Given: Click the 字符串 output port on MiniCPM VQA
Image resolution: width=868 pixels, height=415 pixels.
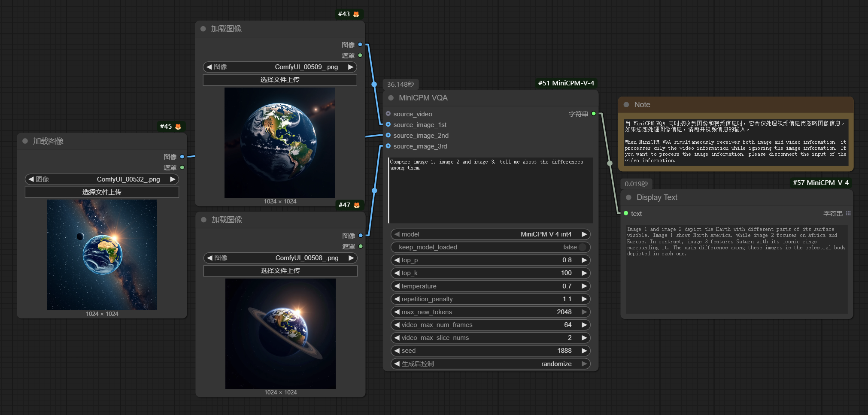Looking at the screenshot, I should tap(594, 114).
